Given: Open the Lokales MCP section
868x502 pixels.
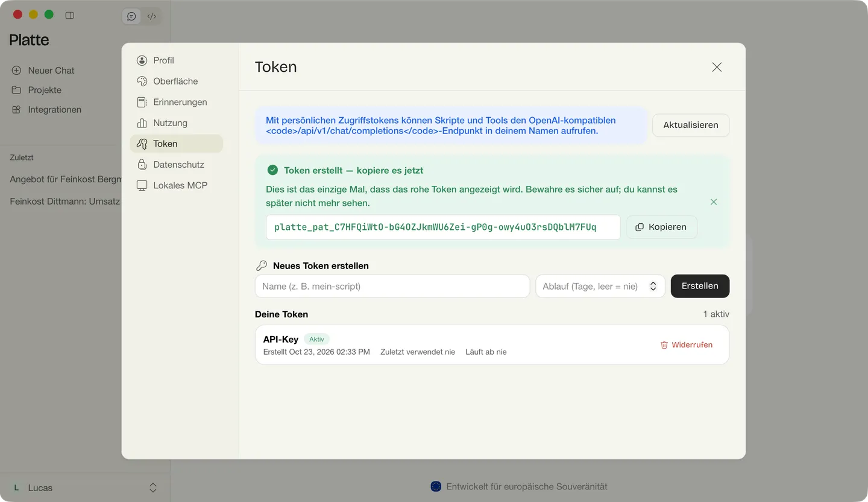Looking at the screenshot, I should pyautogui.click(x=177, y=185).
